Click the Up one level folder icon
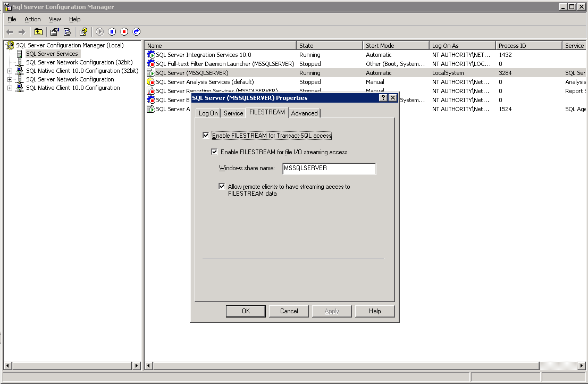This screenshot has height=384, width=588. coord(38,32)
